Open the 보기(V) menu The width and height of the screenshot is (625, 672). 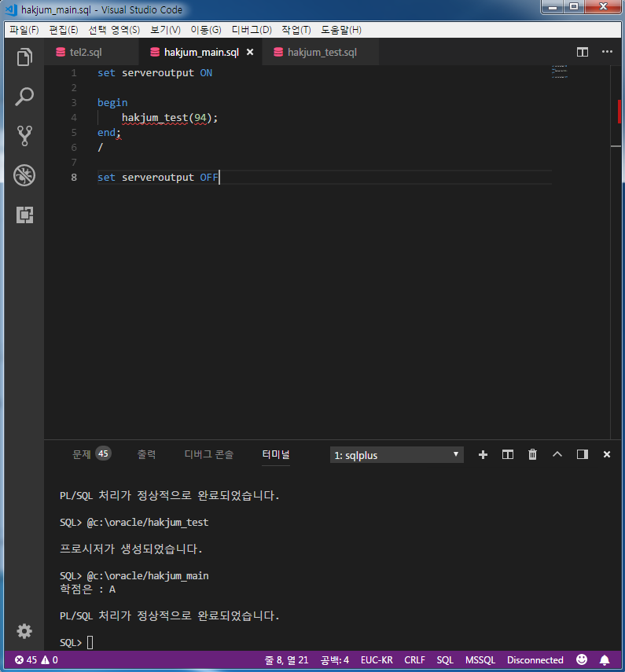point(165,30)
